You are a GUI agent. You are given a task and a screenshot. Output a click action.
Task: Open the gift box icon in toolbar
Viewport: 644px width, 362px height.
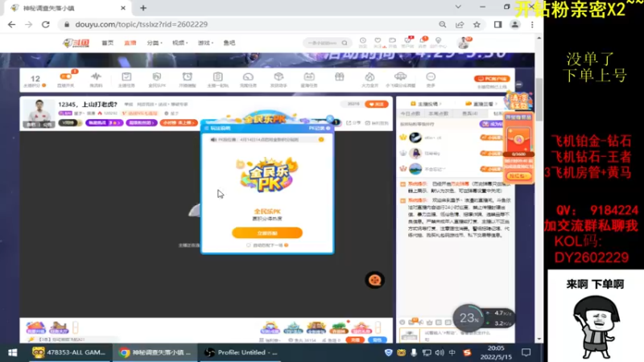coord(339,76)
